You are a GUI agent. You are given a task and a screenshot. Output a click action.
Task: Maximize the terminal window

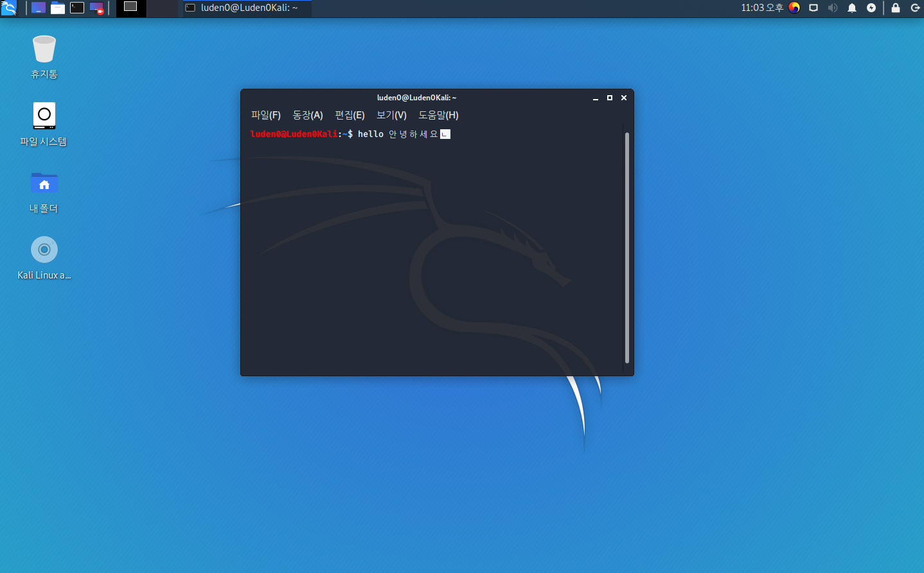(x=610, y=98)
